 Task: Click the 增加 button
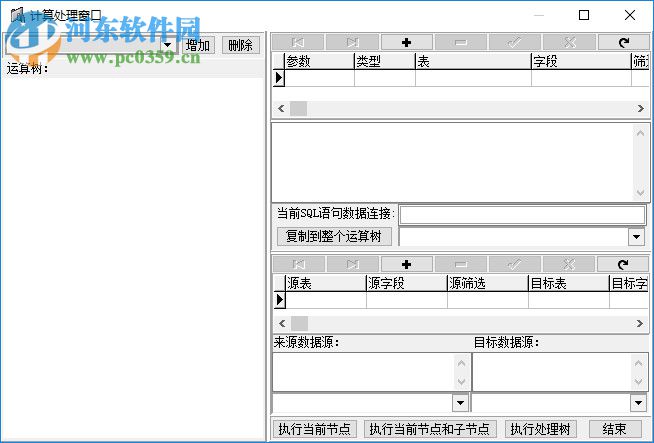point(198,45)
